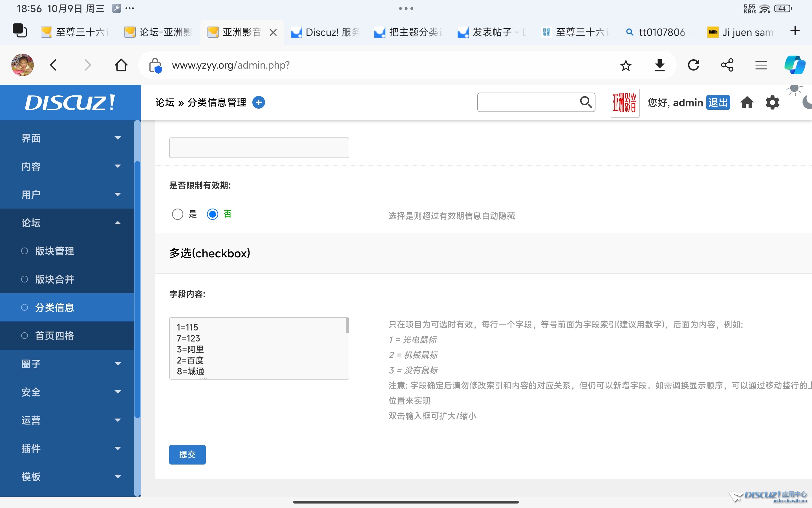Viewport: 812px width, 508px height.
Task: Open 首页四格 in the sidebar
Action: click(x=67, y=336)
